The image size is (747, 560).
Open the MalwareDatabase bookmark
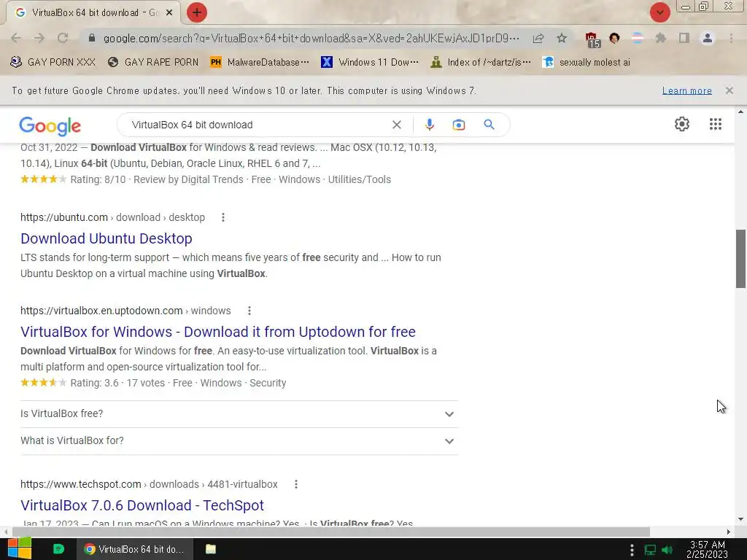[260, 63]
